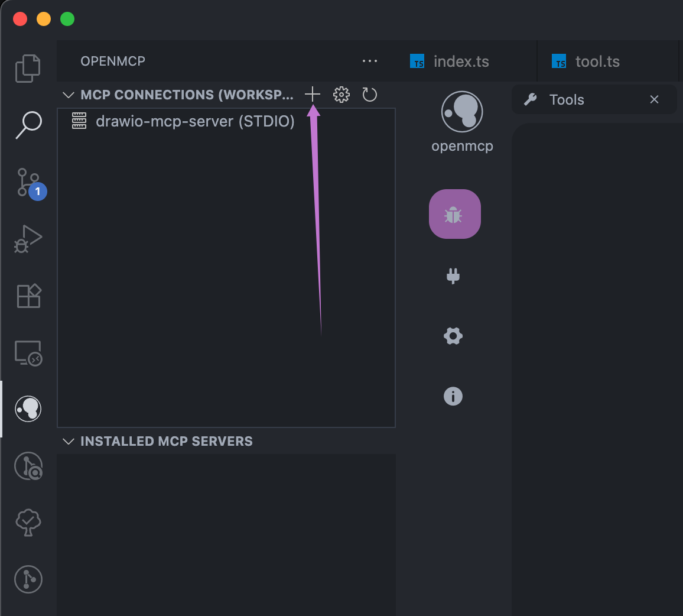
Task: Open the Extensions view
Action: [x=28, y=296]
